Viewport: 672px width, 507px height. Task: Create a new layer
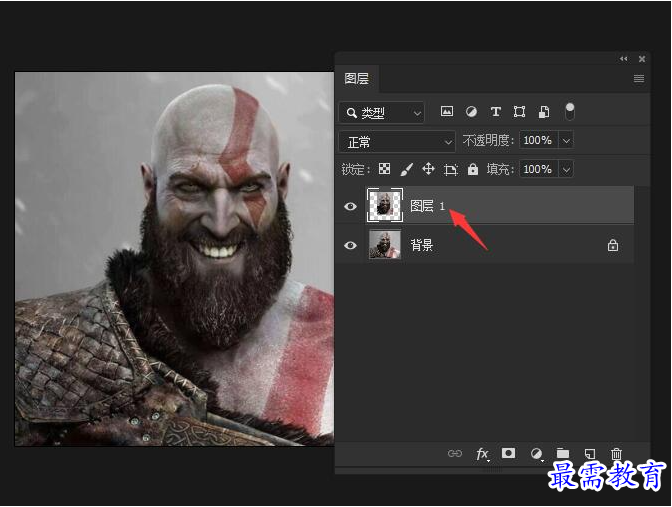590,453
